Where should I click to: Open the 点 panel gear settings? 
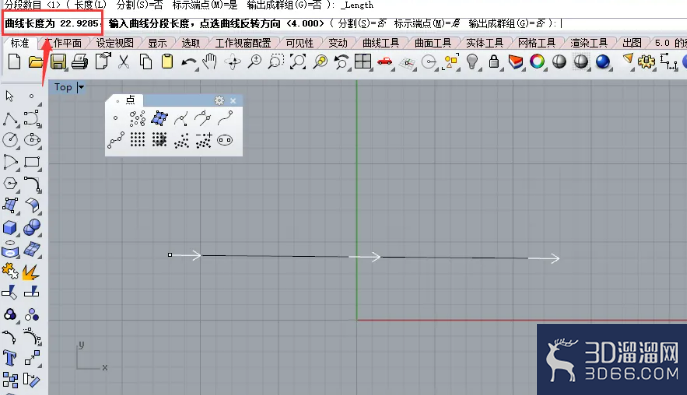(x=219, y=101)
